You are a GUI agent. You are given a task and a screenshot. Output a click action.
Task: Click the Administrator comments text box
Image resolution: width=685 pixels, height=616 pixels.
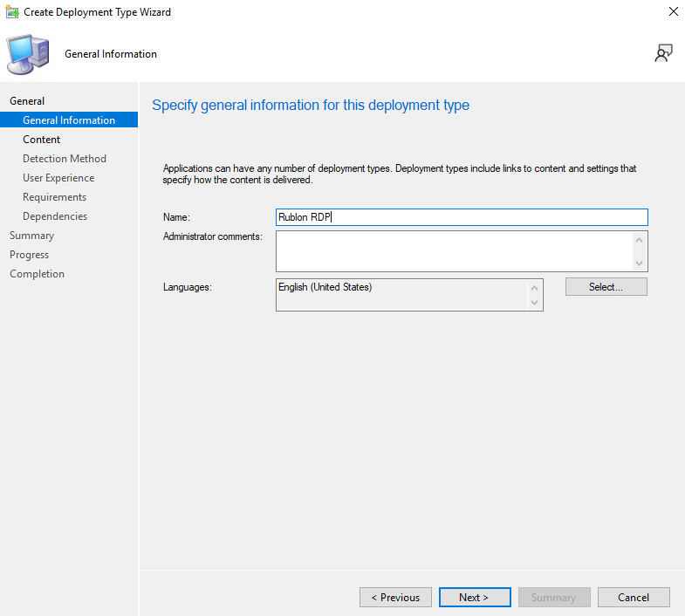[x=454, y=251]
